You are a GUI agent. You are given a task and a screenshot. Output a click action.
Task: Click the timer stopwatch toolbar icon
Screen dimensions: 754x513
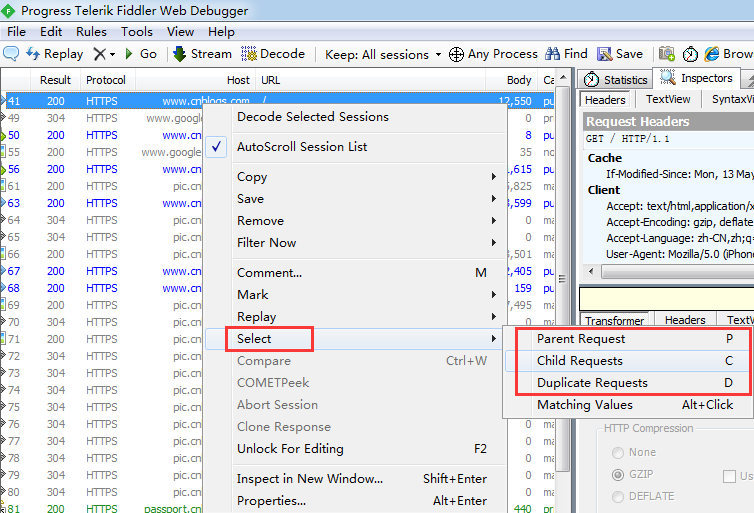tap(691, 54)
